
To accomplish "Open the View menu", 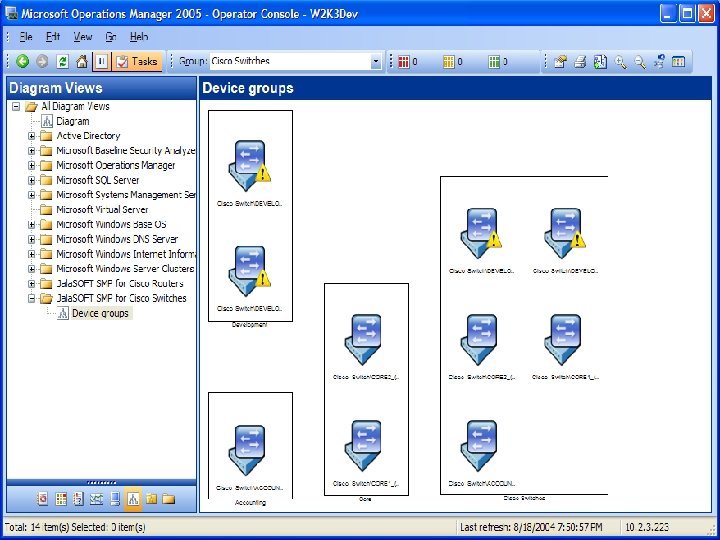I will click(x=83, y=37).
